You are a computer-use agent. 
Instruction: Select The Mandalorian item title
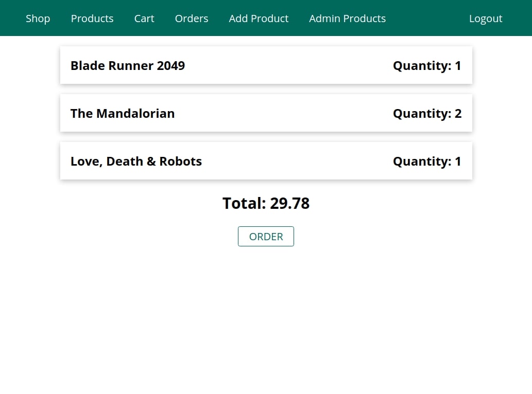(123, 114)
